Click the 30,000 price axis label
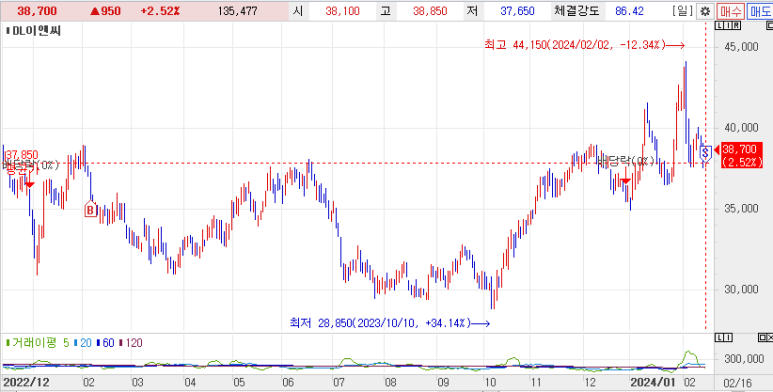The height and width of the screenshot is (392, 773). 741,289
